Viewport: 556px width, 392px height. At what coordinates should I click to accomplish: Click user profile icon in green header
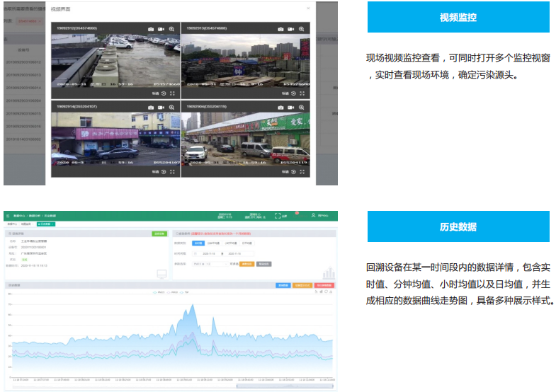[314, 216]
